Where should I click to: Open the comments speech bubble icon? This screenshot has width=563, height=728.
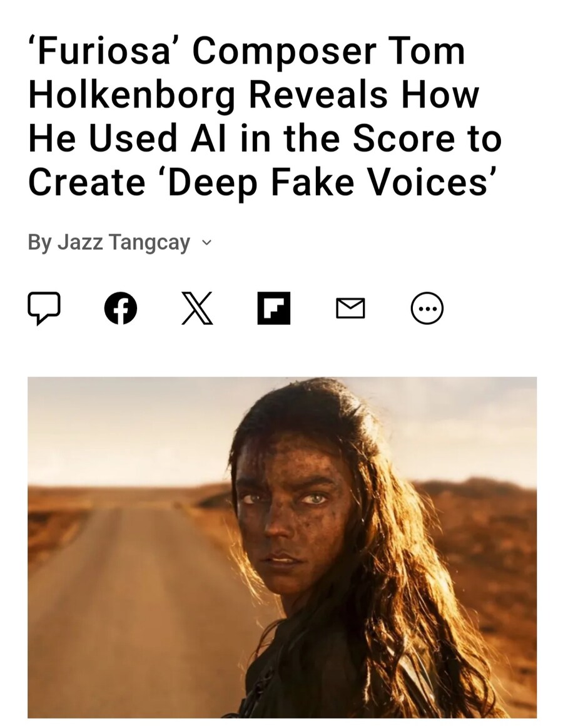pos(44,308)
